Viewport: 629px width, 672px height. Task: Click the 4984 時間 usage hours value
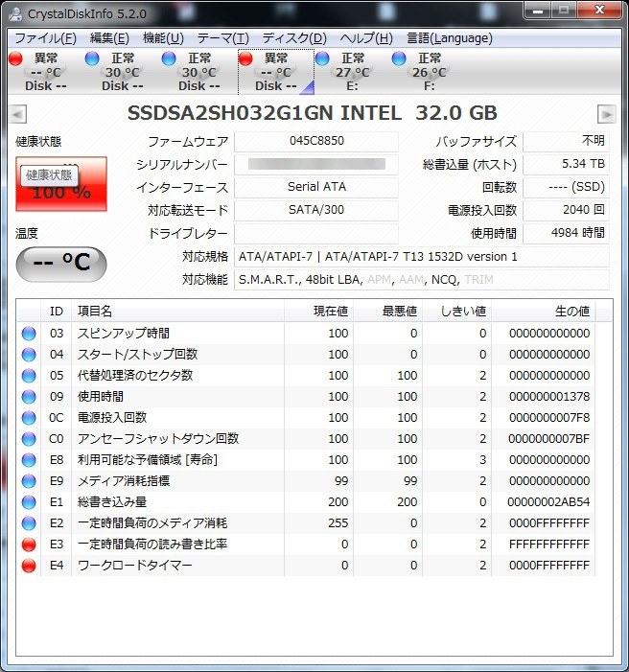coord(566,234)
